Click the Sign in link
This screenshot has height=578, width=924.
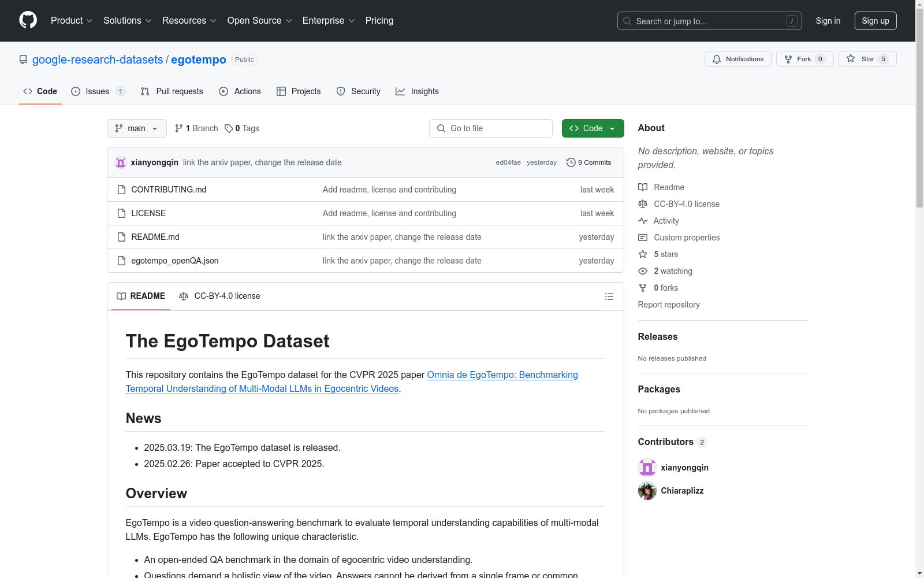828,21
